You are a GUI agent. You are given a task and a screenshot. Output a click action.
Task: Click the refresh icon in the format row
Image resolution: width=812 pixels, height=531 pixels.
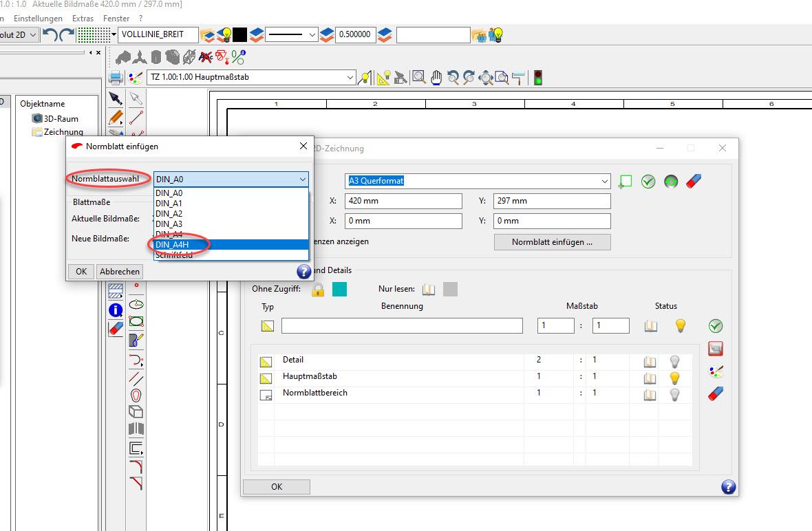[671, 182]
